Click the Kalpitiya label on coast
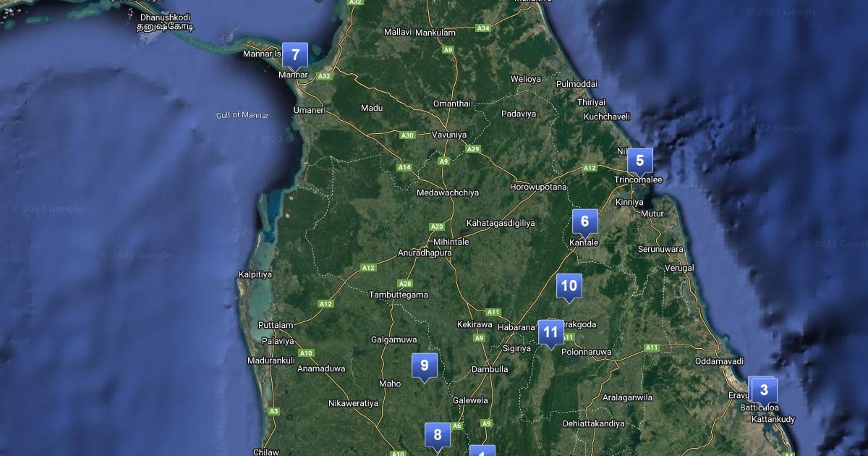868x456 pixels. coord(255,274)
